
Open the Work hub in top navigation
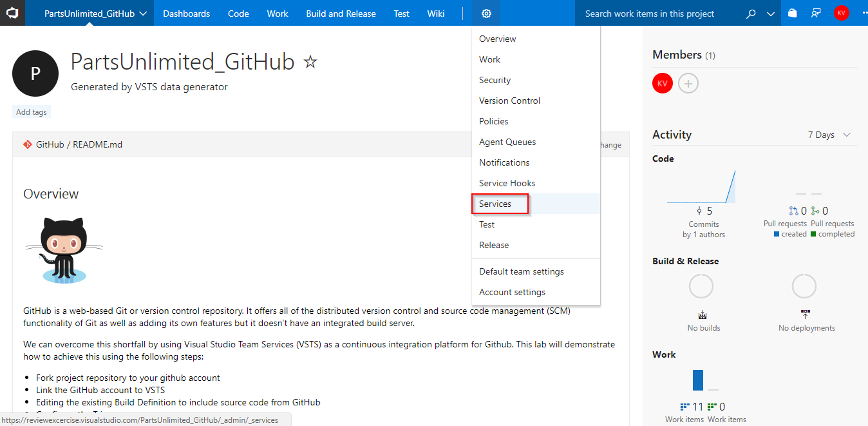click(x=278, y=14)
